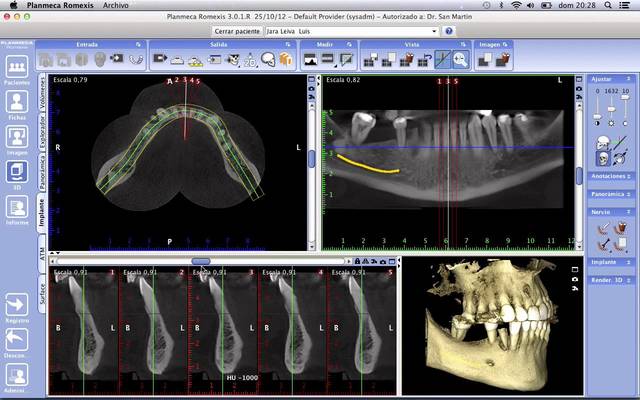
Task: Click the first layout icon in Vista group
Action: click(x=371, y=60)
